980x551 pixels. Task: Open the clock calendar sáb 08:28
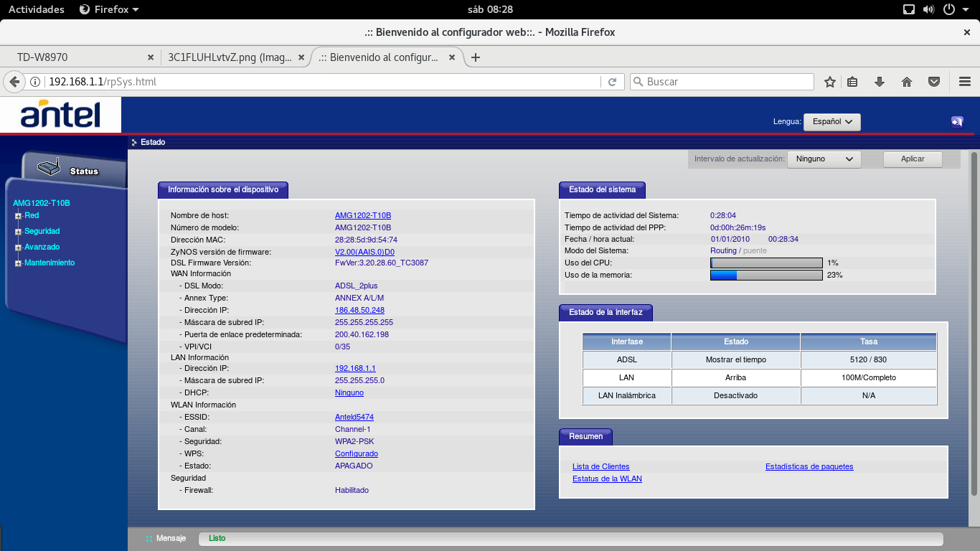tap(489, 9)
